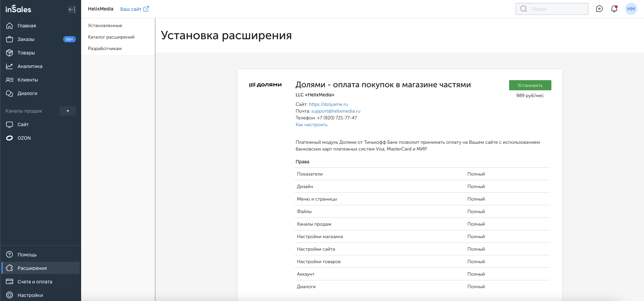Add a sales channel with plus button
The height and width of the screenshot is (301, 644).
[68, 111]
